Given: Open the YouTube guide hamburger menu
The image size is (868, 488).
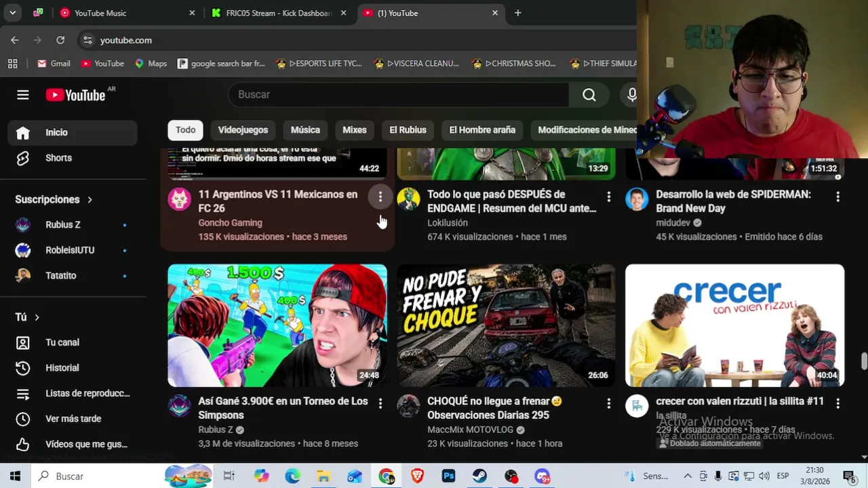Looking at the screenshot, I should tap(23, 95).
